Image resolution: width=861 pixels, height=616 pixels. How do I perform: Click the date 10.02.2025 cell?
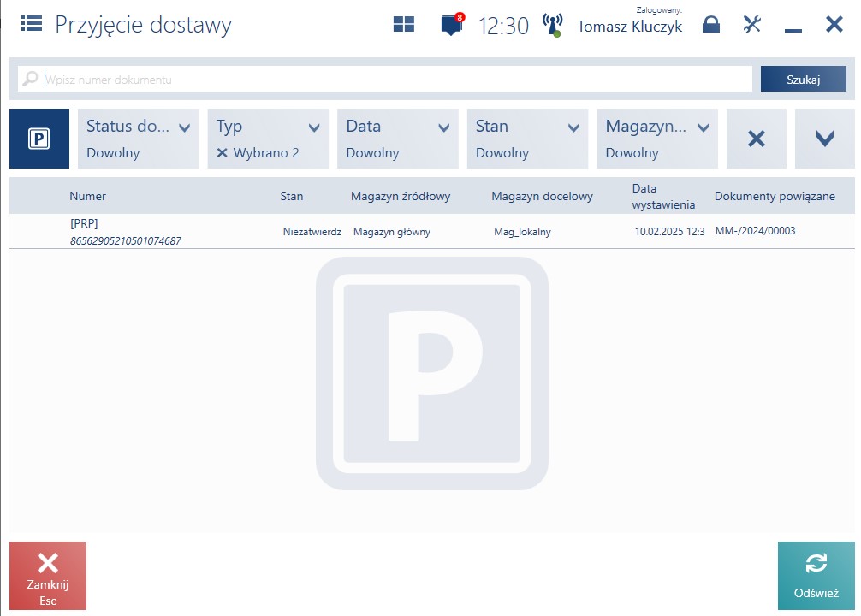coord(669,232)
